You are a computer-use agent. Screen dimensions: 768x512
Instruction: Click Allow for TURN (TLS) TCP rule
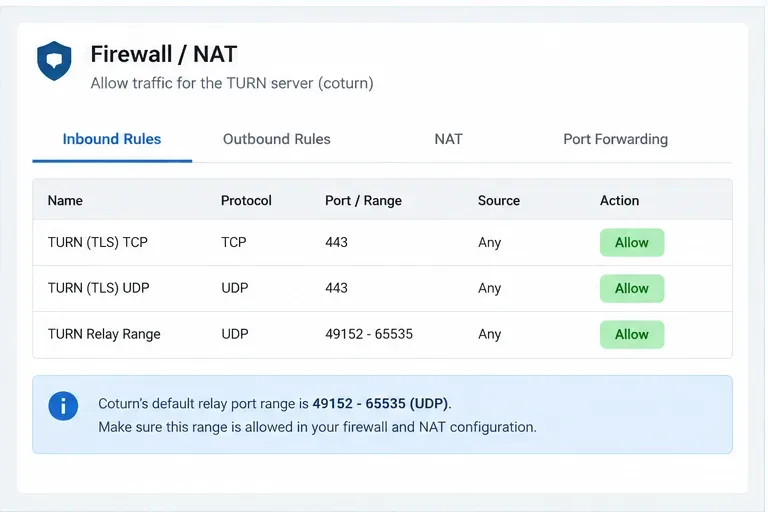click(x=632, y=243)
